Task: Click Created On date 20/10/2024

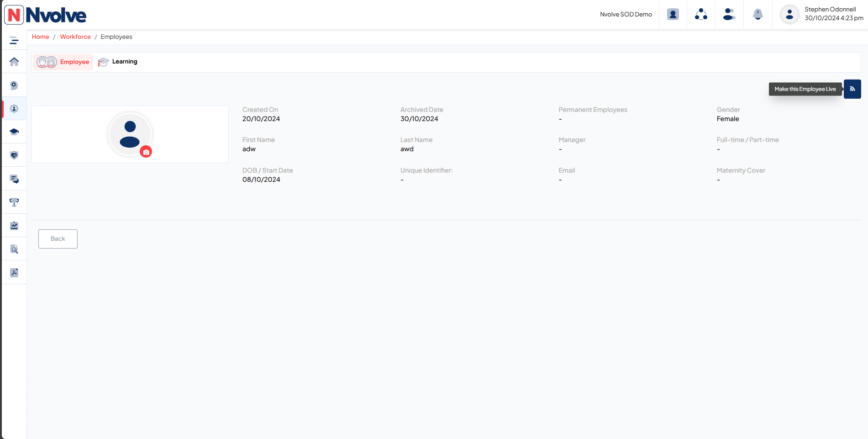Action: 261,119
